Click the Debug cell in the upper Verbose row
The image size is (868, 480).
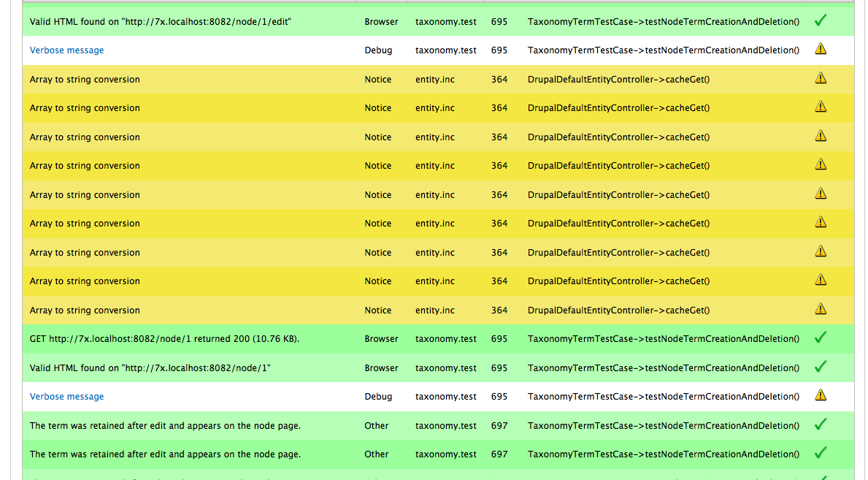pos(378,50)
